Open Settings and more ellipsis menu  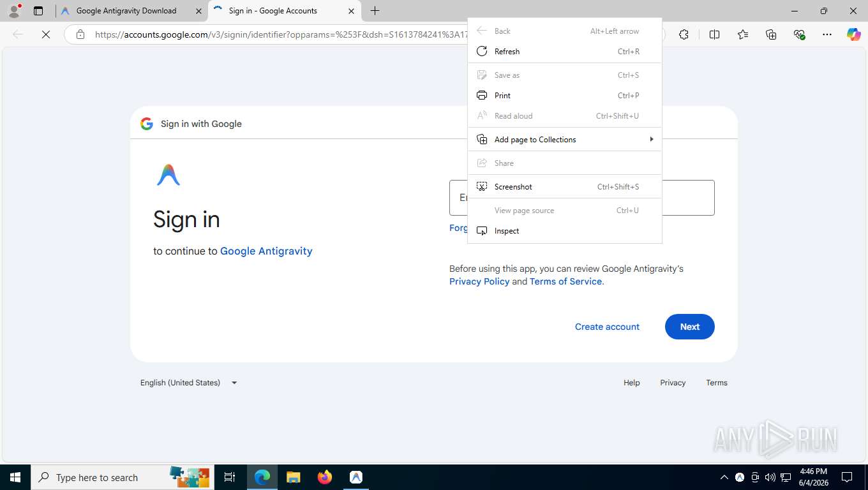click(827, 34)
